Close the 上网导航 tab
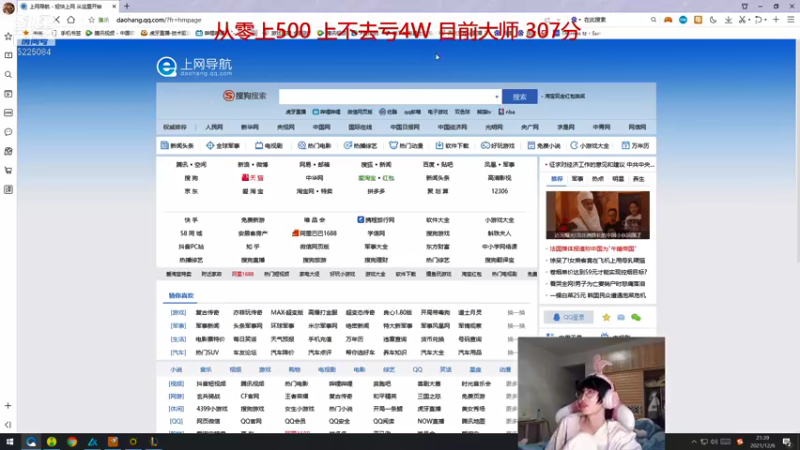800x450 pixels. 114,6
